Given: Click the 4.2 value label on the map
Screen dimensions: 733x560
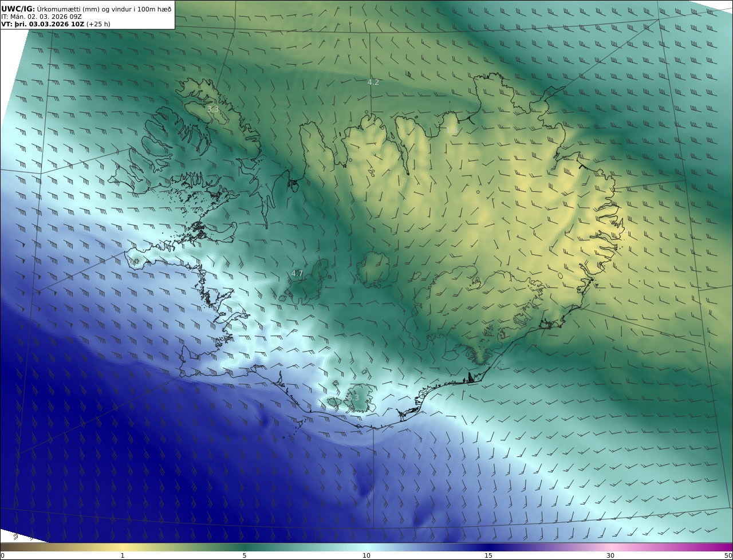Looking at the screenshot, I should [373, 82].
